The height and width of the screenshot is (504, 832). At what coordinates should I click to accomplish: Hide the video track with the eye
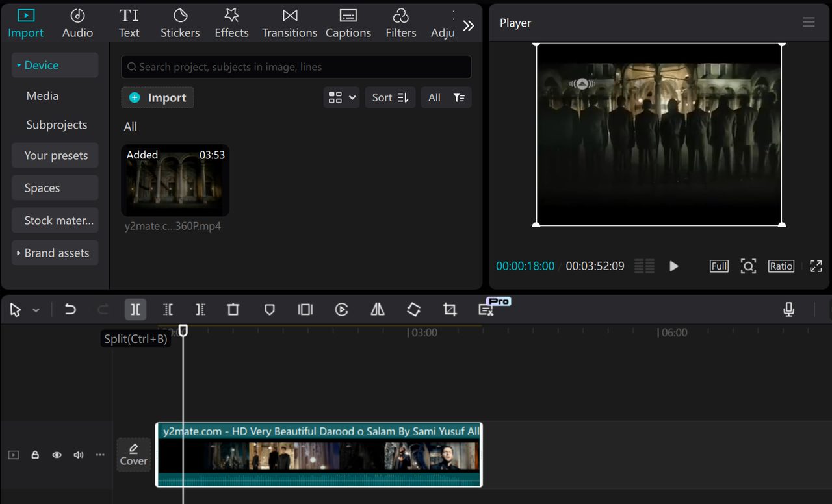coord(57,455)
